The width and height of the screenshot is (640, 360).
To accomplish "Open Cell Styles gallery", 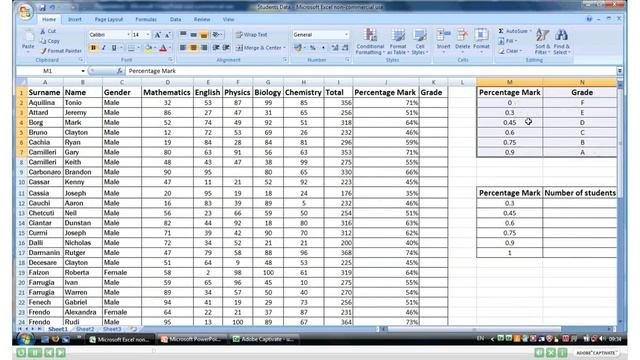I will pyautogui.click(x=419, y=41).
